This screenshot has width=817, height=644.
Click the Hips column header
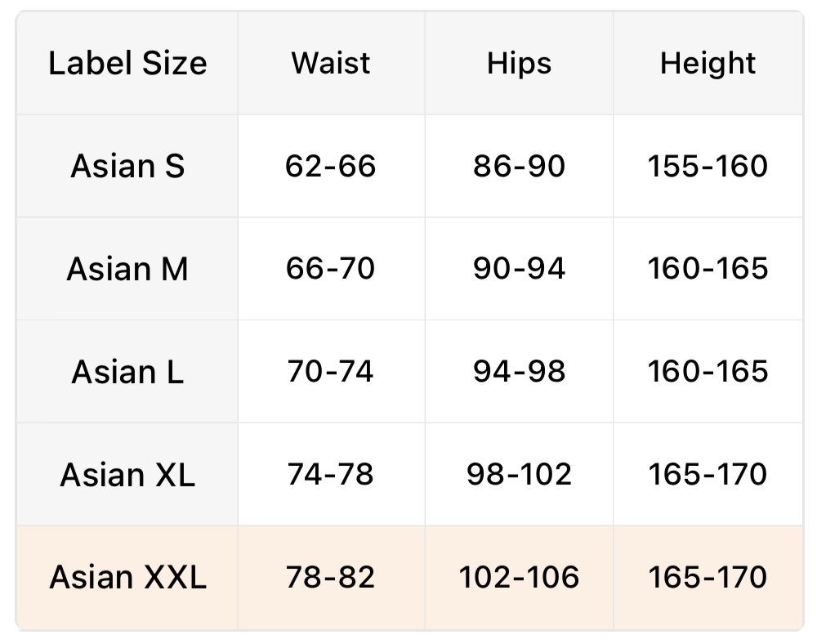pos(519,64)
